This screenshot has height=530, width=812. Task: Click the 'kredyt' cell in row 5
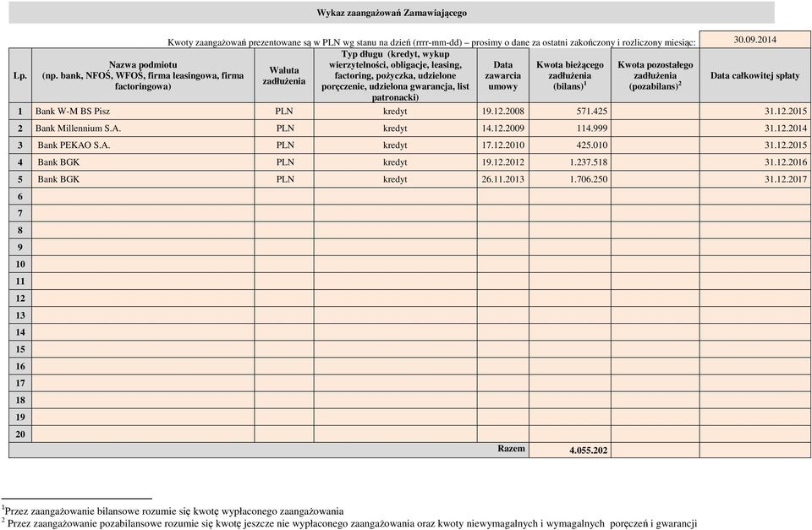pyautogui.click(x=395, y=179)
